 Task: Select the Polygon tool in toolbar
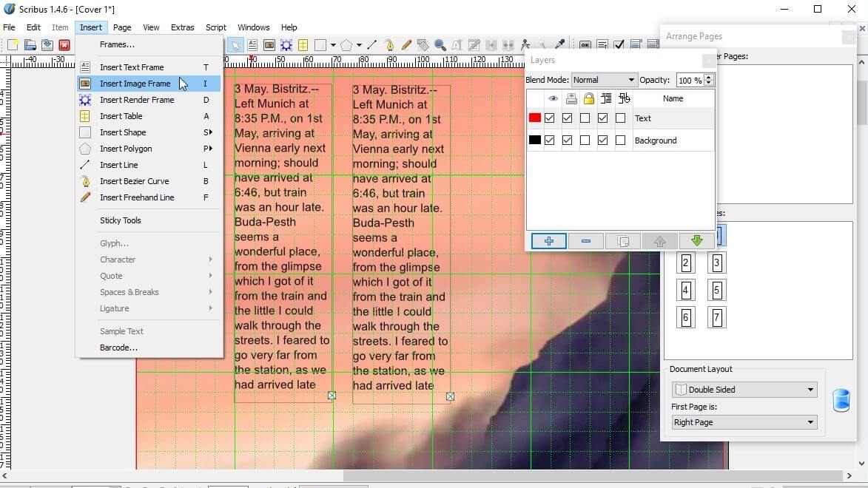(346, 45)
